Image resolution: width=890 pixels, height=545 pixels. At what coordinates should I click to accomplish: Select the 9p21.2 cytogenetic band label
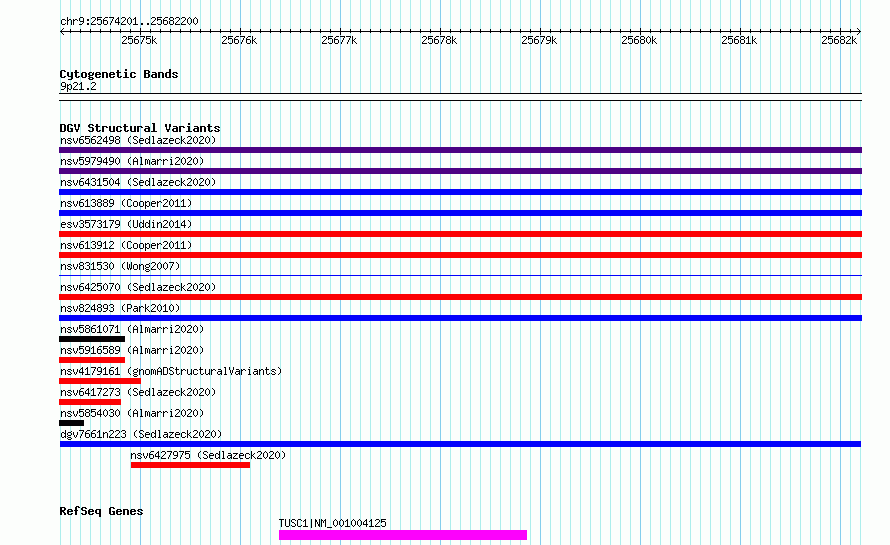click(x=78, y=87)
